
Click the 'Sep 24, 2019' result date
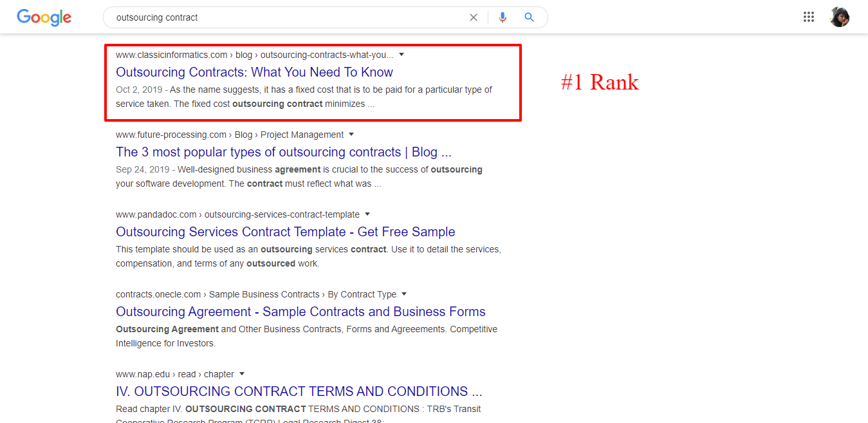[142, 169]
